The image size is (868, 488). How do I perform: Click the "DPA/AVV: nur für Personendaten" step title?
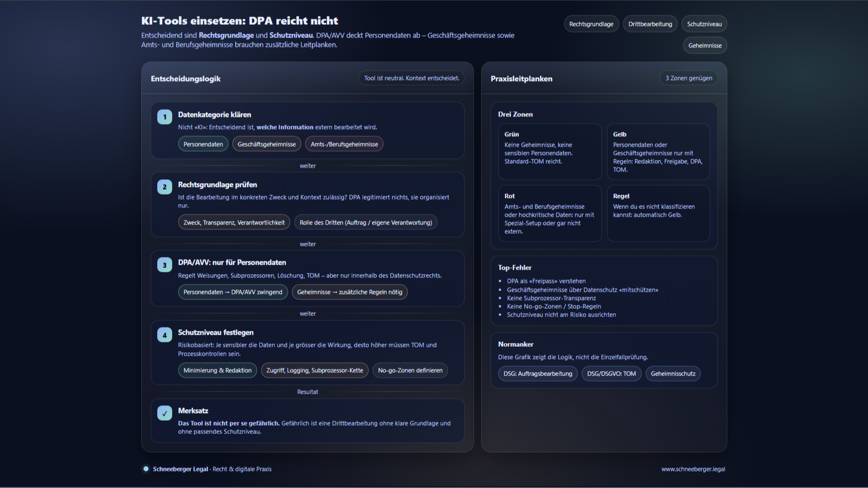point(232,262)
